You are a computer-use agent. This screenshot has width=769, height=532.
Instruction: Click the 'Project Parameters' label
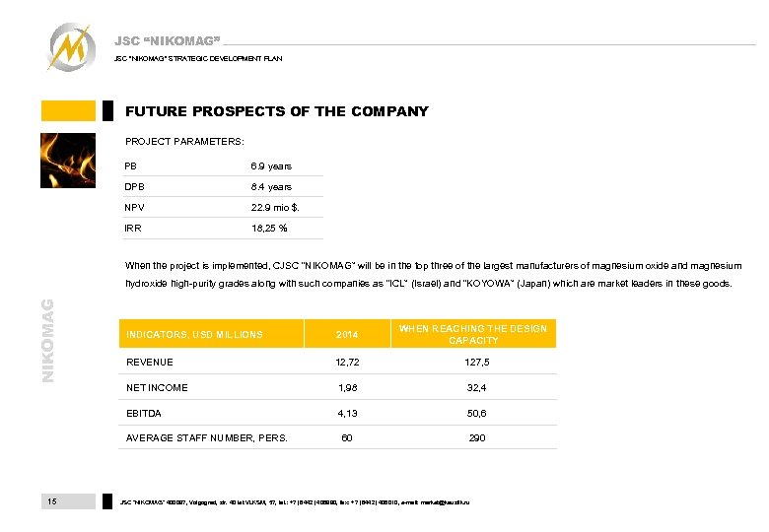tap(184, 142)
